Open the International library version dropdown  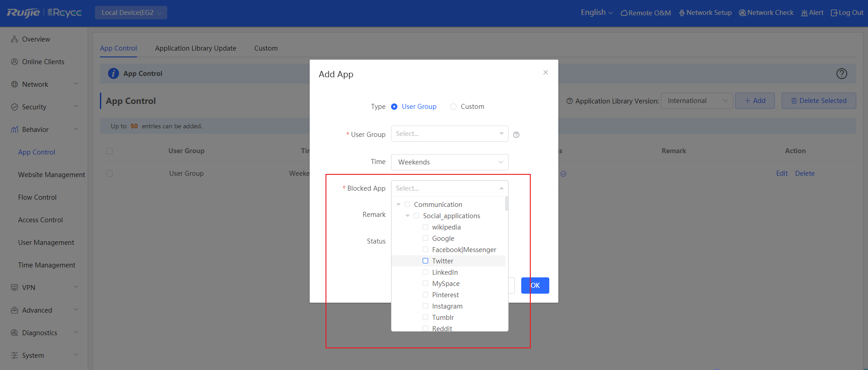tap(697, 101)
